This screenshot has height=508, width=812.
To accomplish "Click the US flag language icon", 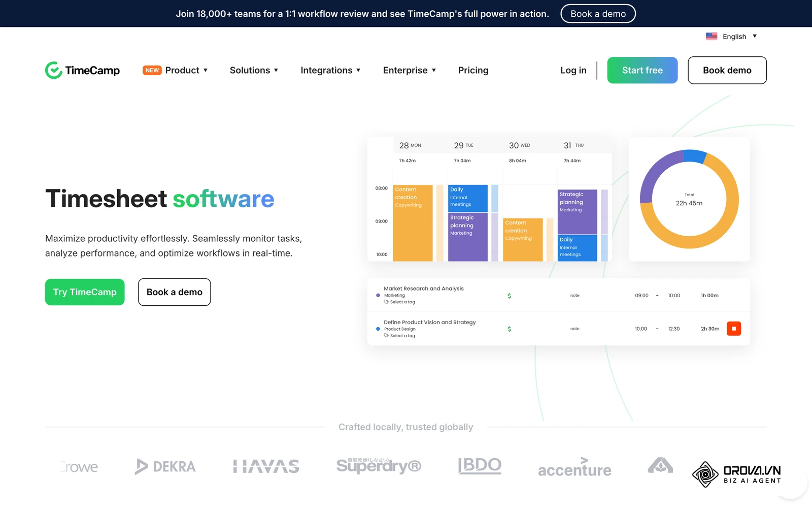I will [x=712, y=37].
